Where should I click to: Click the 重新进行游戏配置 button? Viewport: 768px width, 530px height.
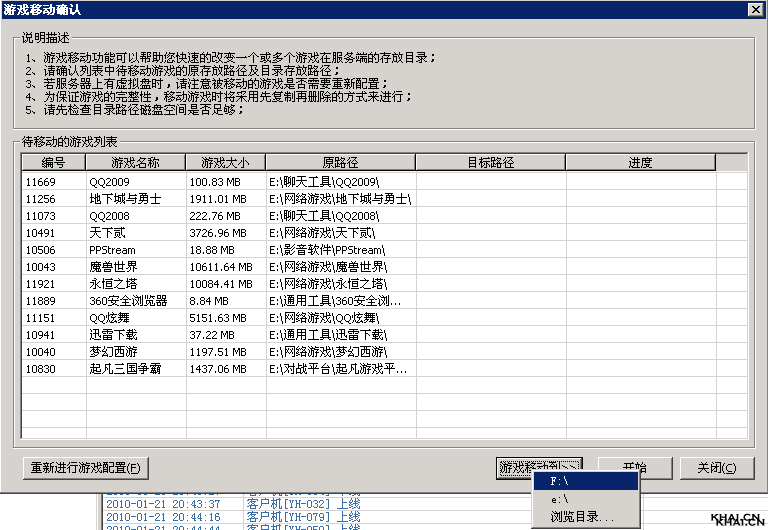(87, 468)
